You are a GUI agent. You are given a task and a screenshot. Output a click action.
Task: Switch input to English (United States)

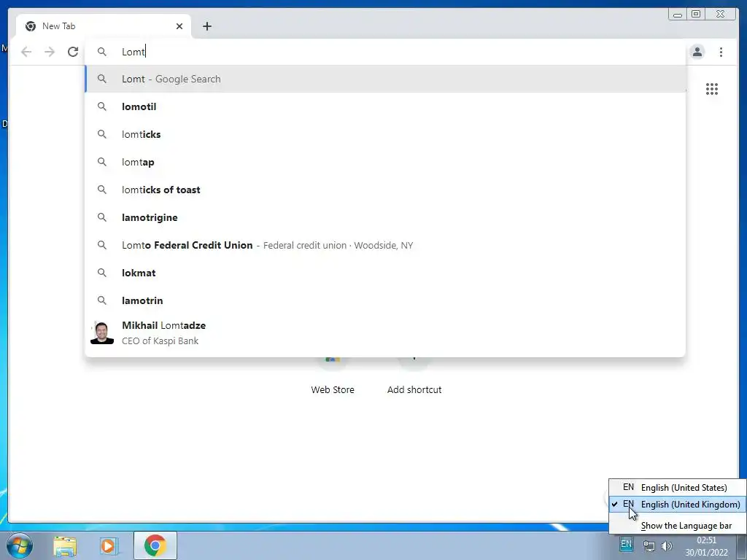click(x=678, y=487)
